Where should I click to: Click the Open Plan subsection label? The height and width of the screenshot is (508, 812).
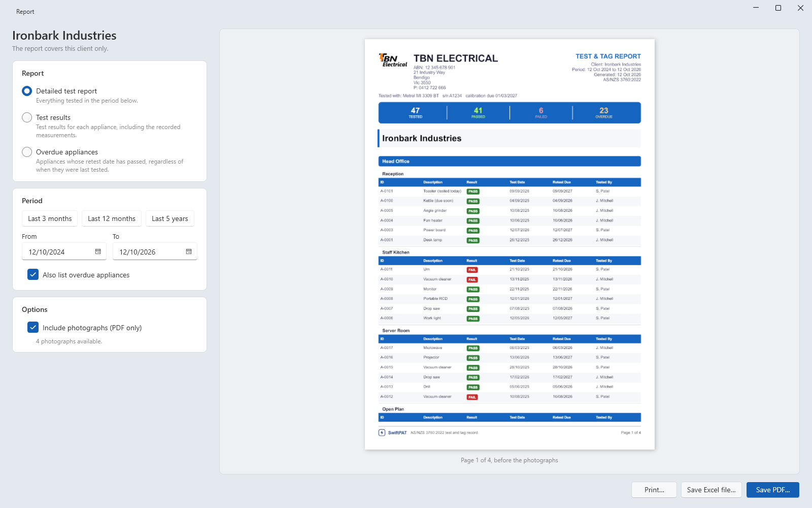tap(393, 409)
